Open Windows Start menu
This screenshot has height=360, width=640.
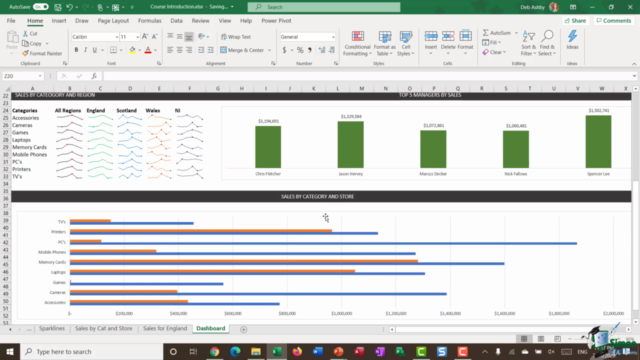coord(10,351)
